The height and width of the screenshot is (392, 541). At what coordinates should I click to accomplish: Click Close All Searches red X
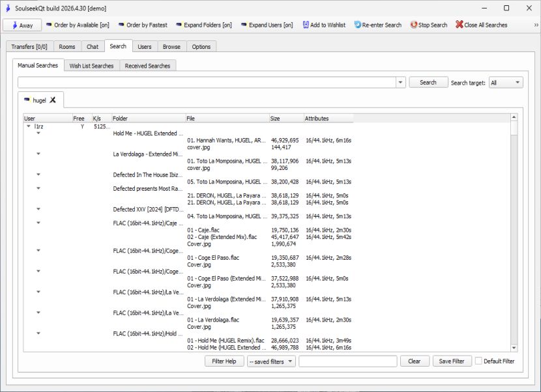459,25
